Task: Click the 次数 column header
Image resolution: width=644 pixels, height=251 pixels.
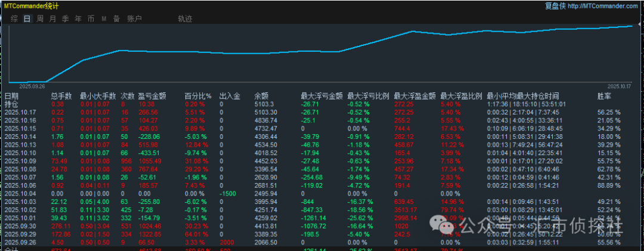Action: (128, 96)
